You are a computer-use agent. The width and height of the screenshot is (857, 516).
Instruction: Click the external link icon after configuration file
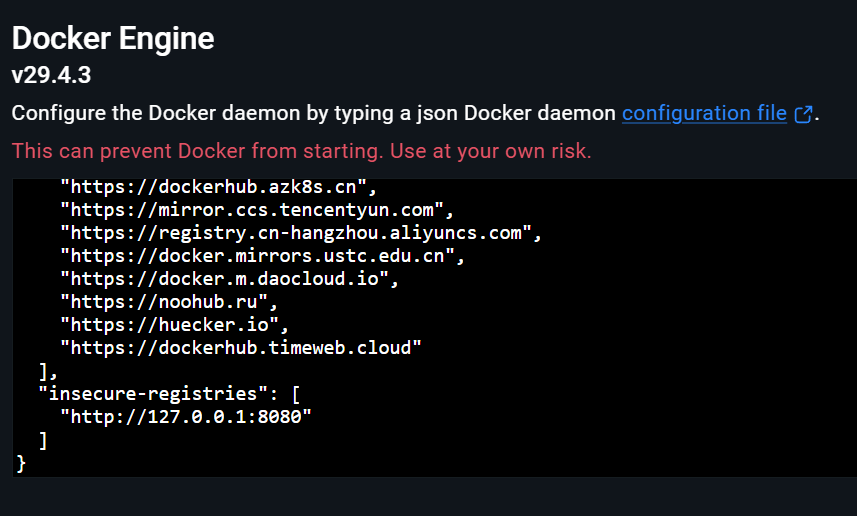(x=803, y=114)
